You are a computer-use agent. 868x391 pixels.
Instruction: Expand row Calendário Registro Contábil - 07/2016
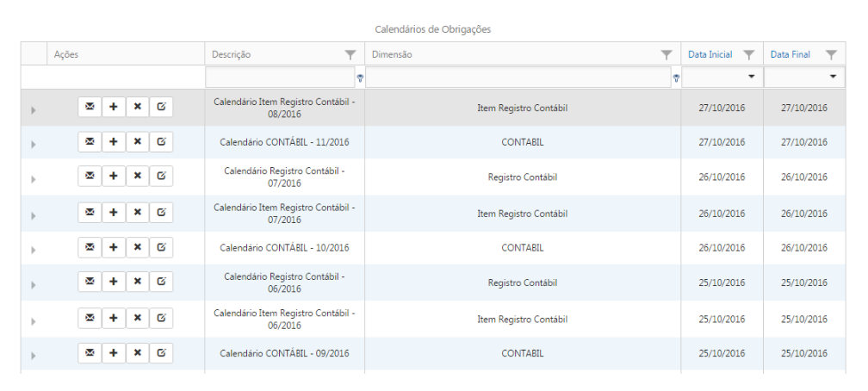click(34, 179)
